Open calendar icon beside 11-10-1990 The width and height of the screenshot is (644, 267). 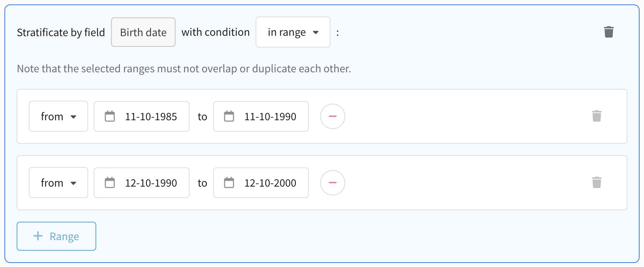tap(229, 116)
